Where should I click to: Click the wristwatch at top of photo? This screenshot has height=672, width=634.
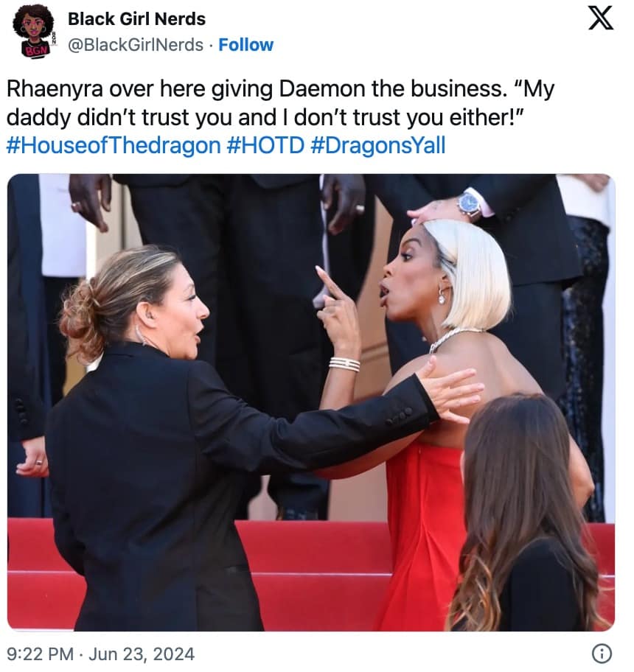(470, 205)
